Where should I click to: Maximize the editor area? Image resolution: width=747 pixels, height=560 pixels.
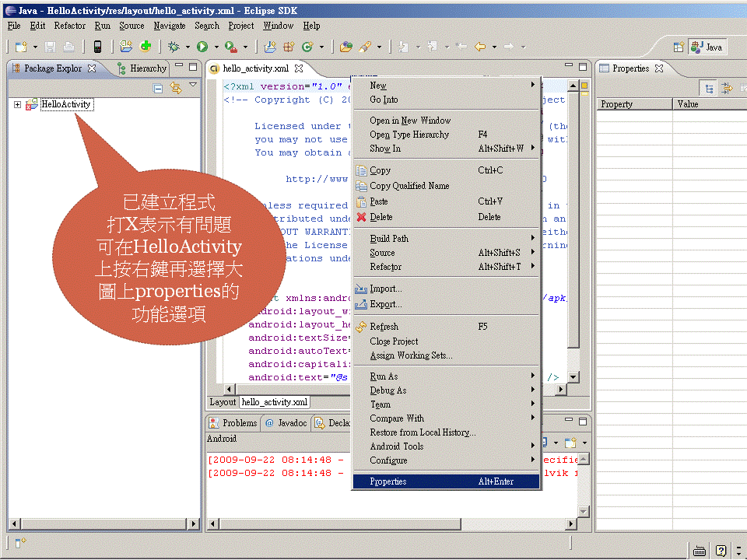point(583,67)
